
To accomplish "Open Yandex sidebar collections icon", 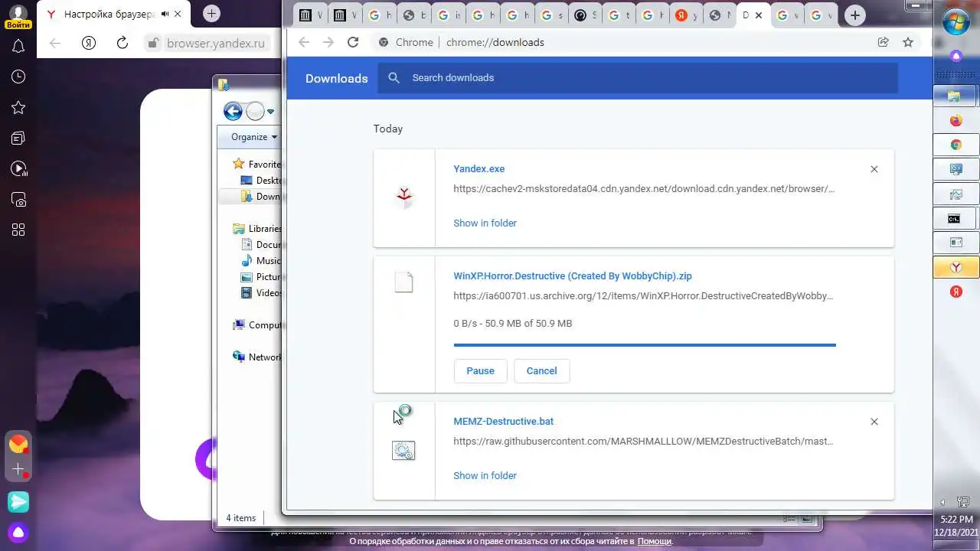I will [x=18, y=139].
